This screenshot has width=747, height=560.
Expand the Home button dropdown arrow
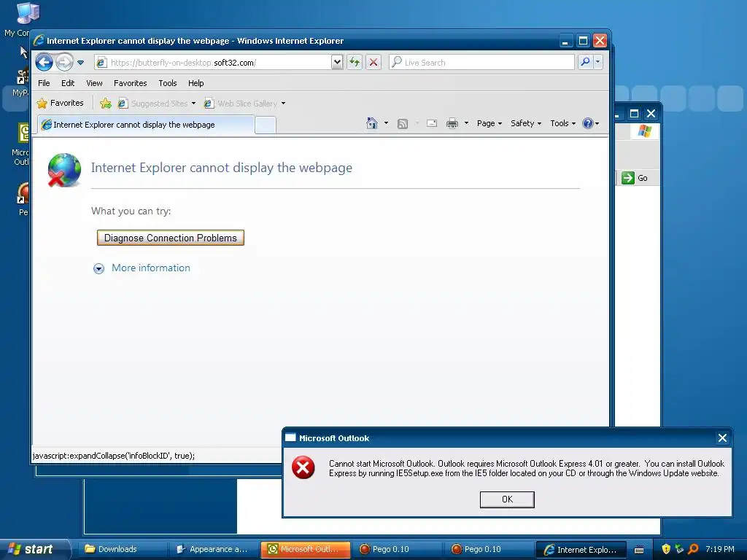pos(386,123)
